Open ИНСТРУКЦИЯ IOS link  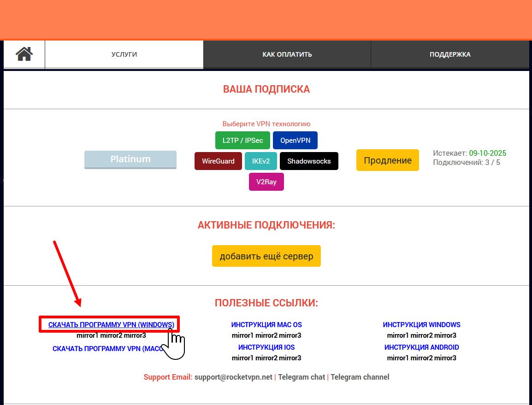[266, 347]
